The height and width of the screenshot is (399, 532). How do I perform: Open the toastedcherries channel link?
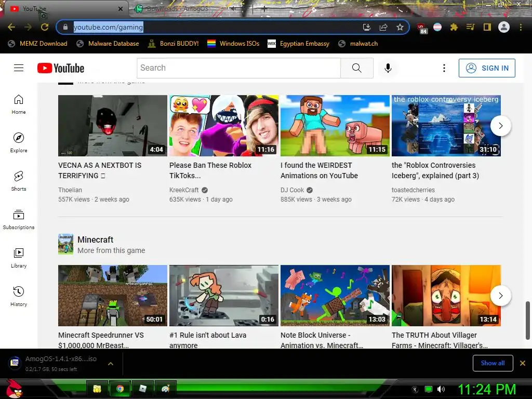[x=413, y=190]
